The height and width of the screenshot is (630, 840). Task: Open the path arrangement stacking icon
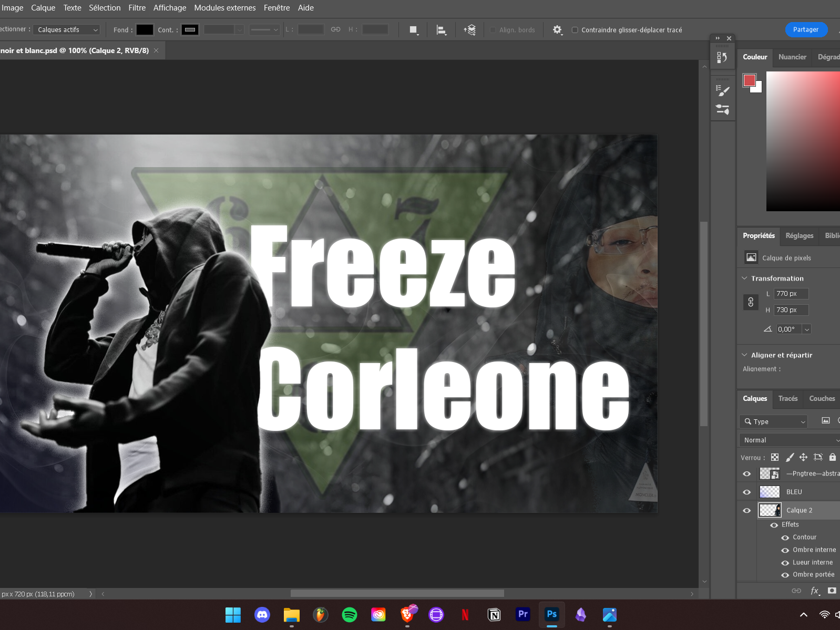[470, 30]
